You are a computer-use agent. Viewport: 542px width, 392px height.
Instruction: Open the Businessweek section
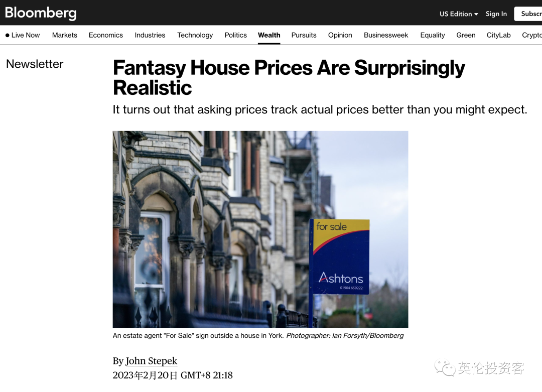(386, 35)
